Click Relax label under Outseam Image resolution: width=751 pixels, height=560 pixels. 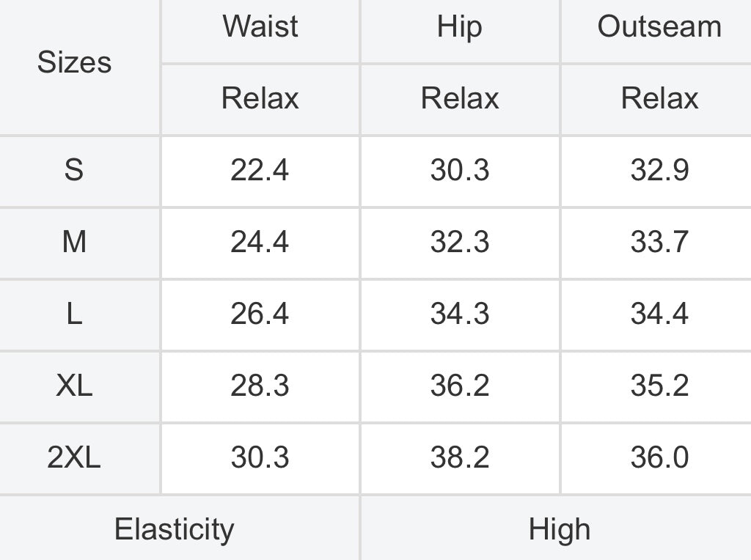[x=659, y=98]
